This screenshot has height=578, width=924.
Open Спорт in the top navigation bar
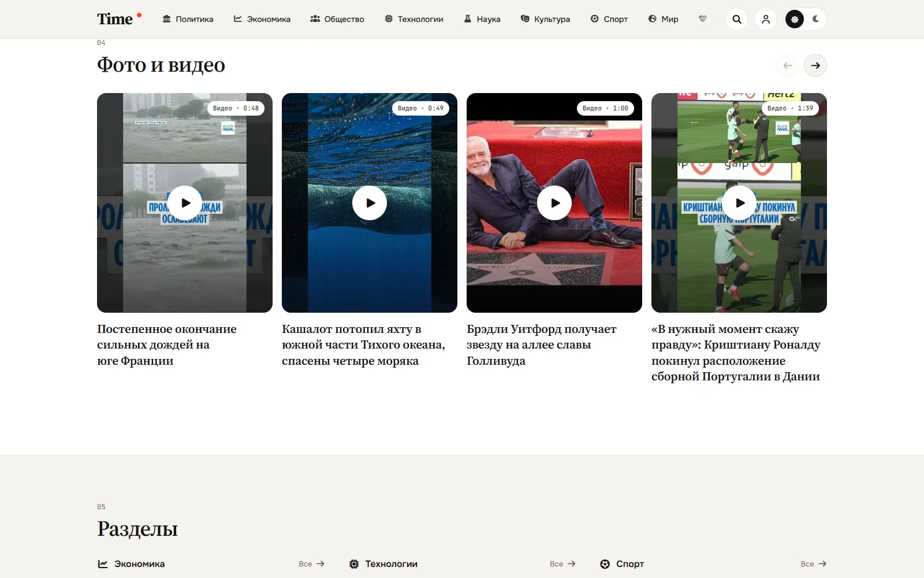[609, 19]
